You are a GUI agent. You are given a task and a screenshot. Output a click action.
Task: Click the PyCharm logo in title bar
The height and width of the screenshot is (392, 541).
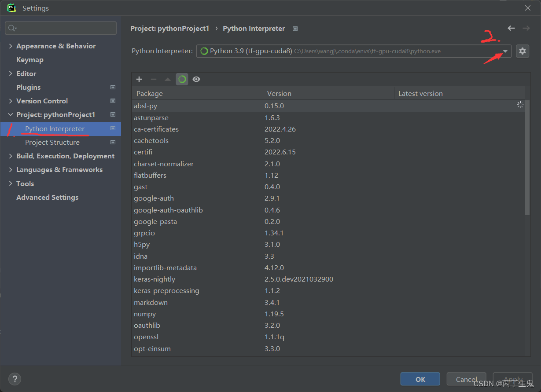(x=11, y=8)
